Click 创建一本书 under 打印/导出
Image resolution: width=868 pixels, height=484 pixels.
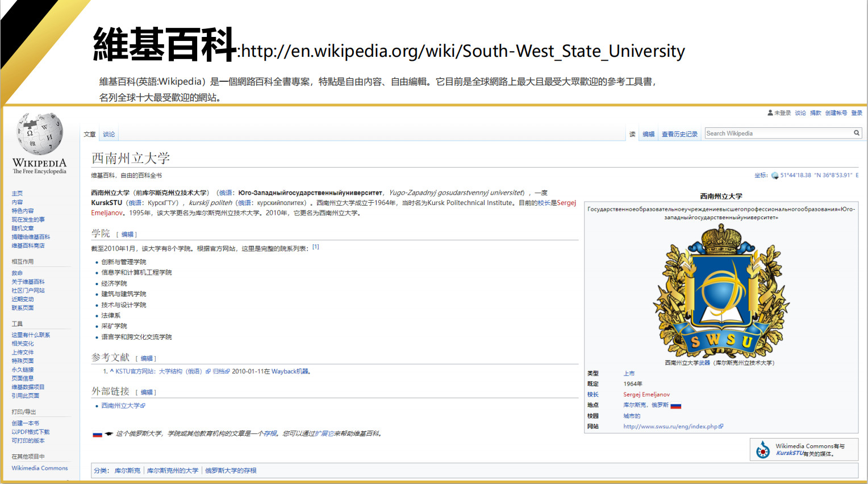click(26, 423)
